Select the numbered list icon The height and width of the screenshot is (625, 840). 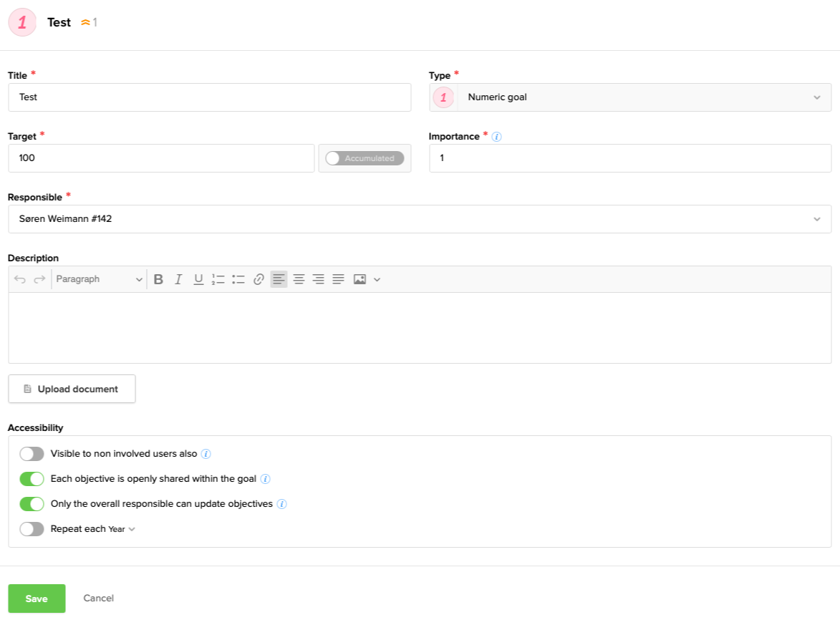[218, 279]
